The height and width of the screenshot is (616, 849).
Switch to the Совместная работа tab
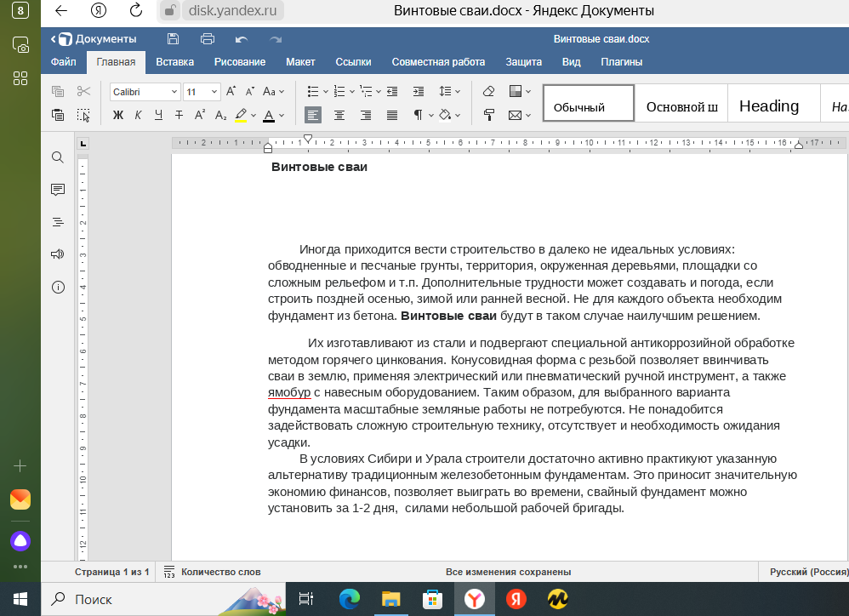tap(439, 62)
